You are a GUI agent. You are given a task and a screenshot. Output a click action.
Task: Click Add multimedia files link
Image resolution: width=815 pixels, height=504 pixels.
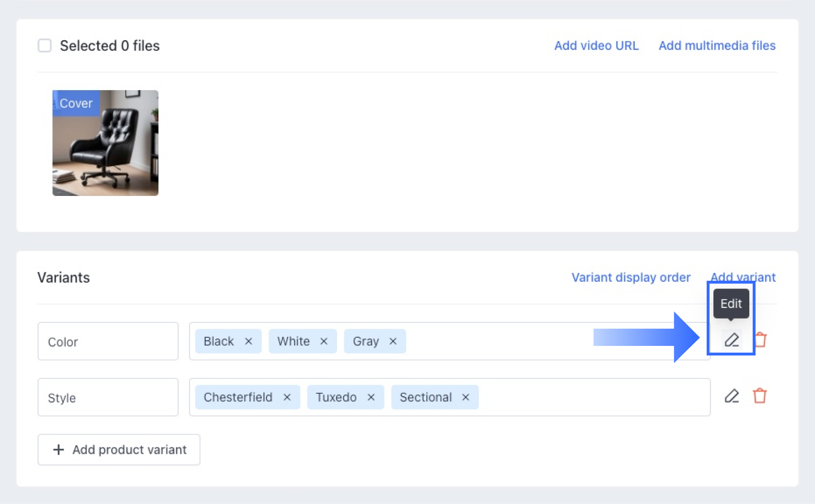[717, 46]
